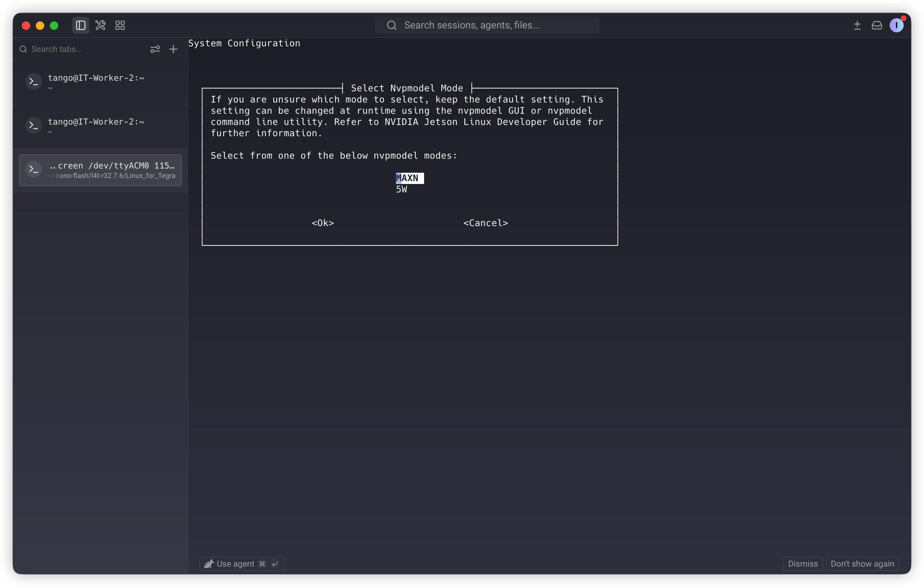Image resolution: width=924 pixels, height=587 pixels.
Task: Click the Use agent button
Action: click(x=242, y=563)
